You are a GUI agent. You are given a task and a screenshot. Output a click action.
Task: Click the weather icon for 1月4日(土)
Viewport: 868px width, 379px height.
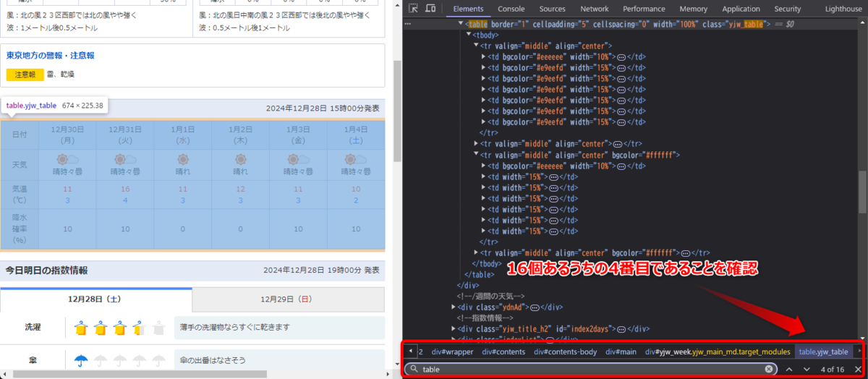click(x=356, y=160)
